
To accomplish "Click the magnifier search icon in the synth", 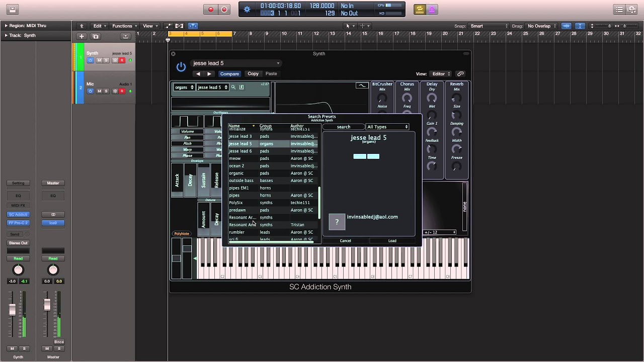I will 233,87.
